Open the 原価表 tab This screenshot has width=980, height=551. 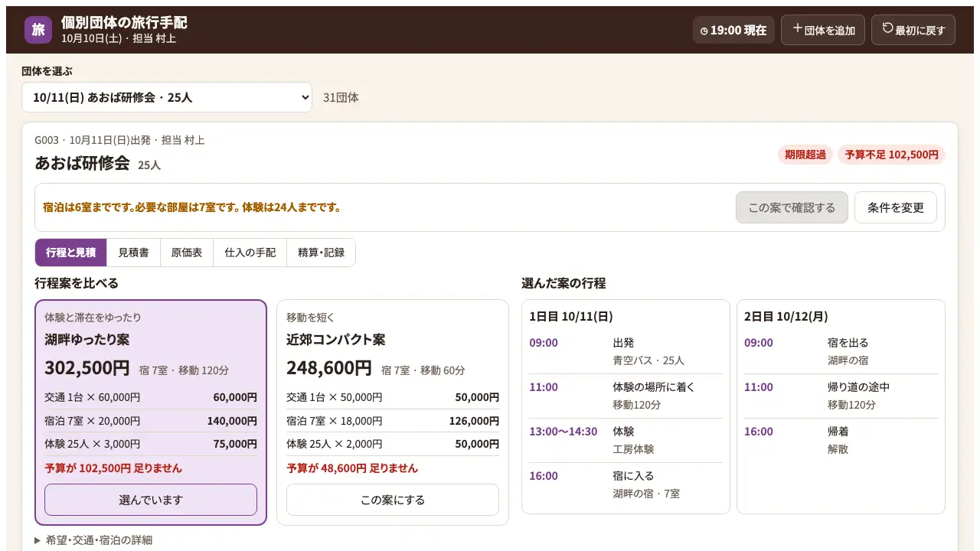click(187, 253)
